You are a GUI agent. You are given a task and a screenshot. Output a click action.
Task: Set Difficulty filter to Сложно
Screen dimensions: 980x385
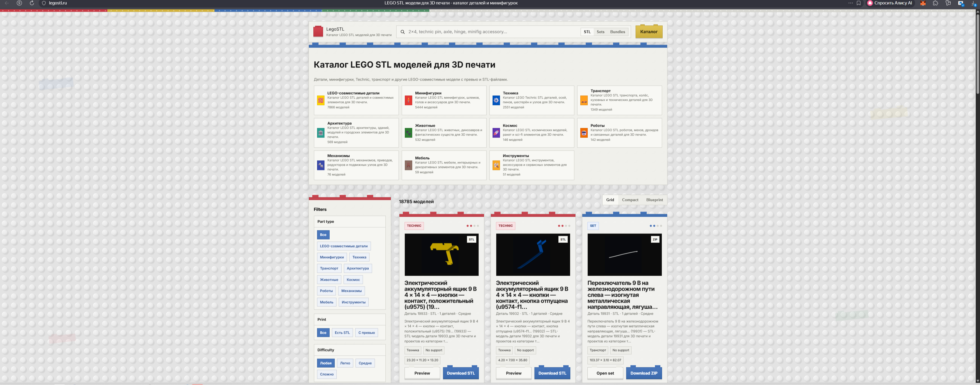[327, 374]
